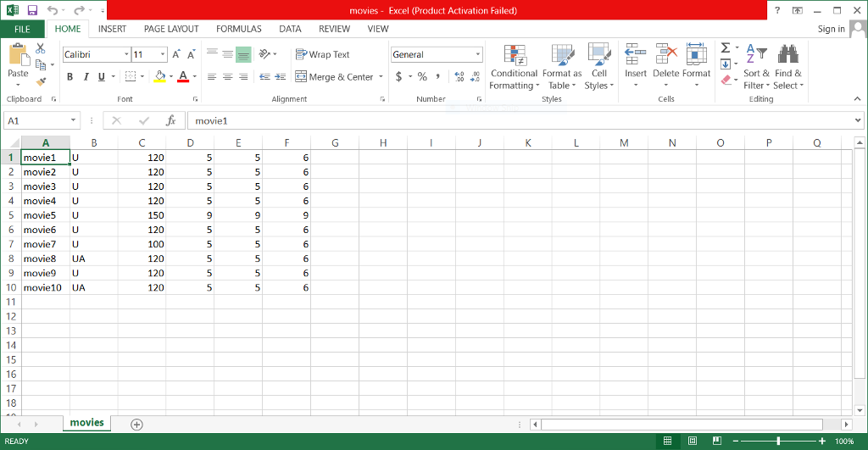Screen dimensions: 868x450
Task: Click the Cut scissors icon
Action: click(x=41, y=48)
